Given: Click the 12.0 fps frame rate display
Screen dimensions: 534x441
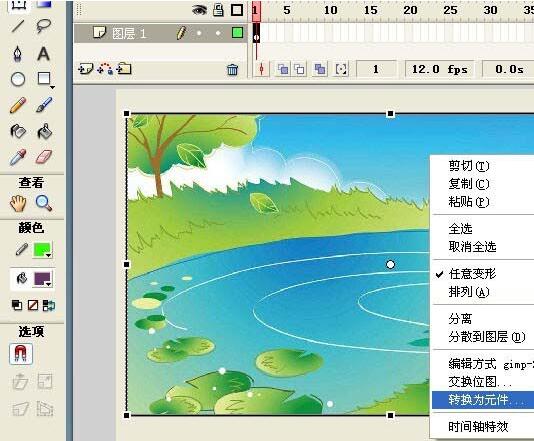Looking at the screenshot, I should 439,69.
